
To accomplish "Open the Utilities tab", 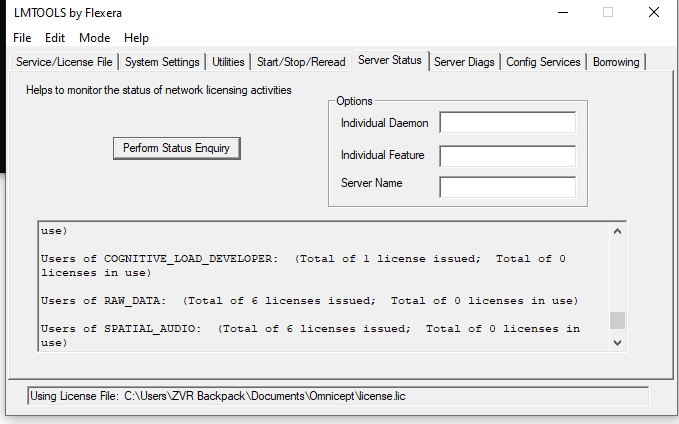I will (x=228, y=62).
